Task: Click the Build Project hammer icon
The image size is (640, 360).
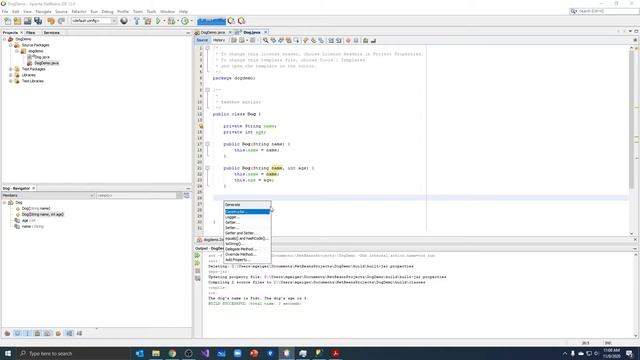Action: point(136,21)
